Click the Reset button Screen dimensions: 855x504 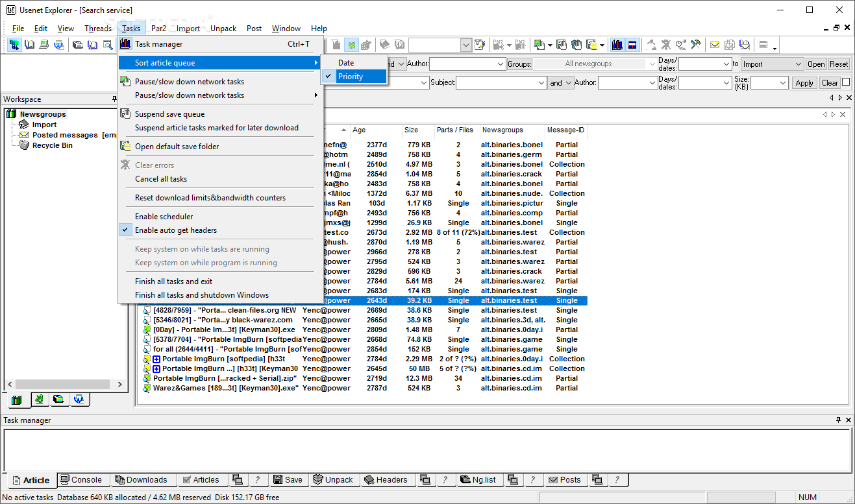pos(838,64)
